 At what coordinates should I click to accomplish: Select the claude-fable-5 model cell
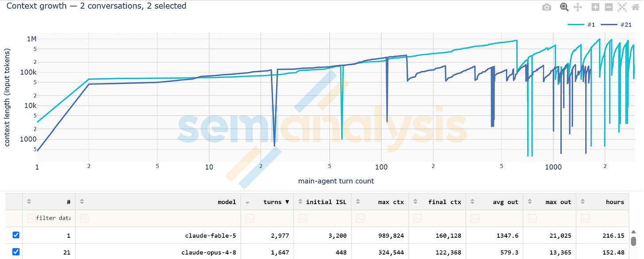158,236
